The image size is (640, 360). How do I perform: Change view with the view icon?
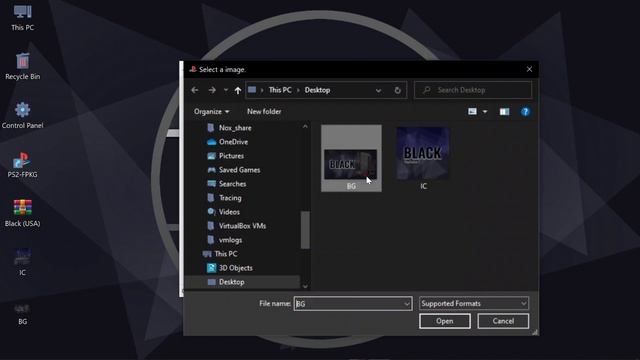coord(472,111)
